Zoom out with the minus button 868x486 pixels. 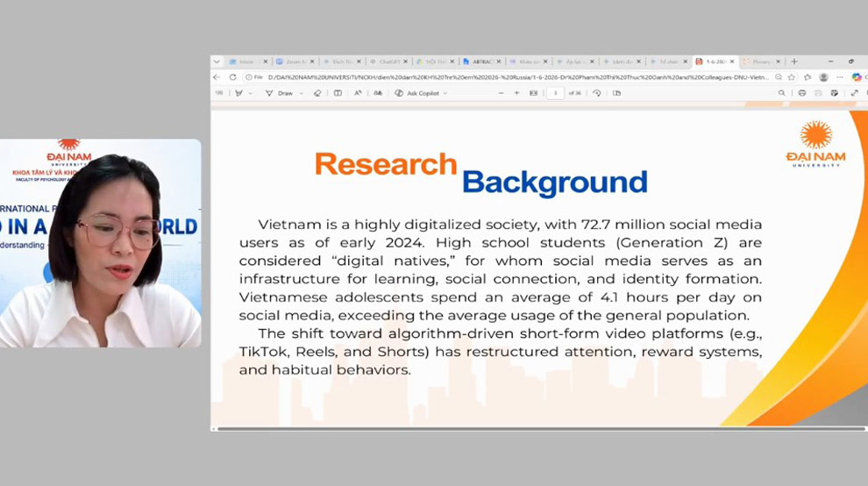pos(501,93)
